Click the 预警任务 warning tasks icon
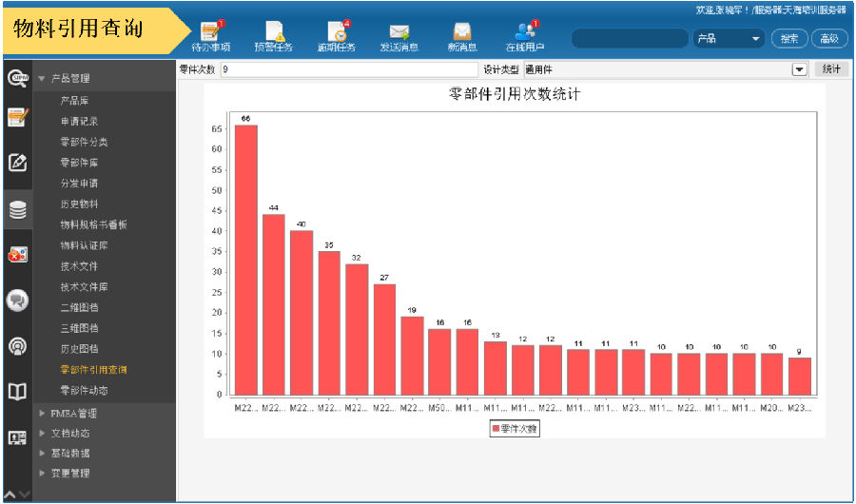Viewport: 856px width, 504px height. [274, 35]
